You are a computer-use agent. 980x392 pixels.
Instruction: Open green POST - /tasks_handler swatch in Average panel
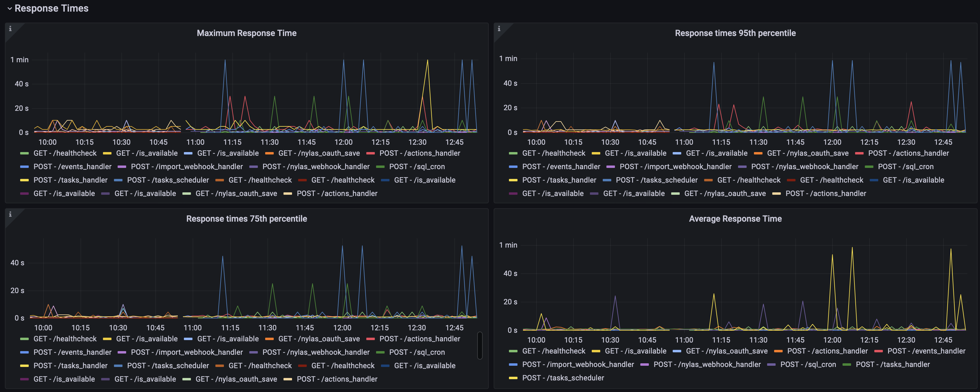(847, 365)
